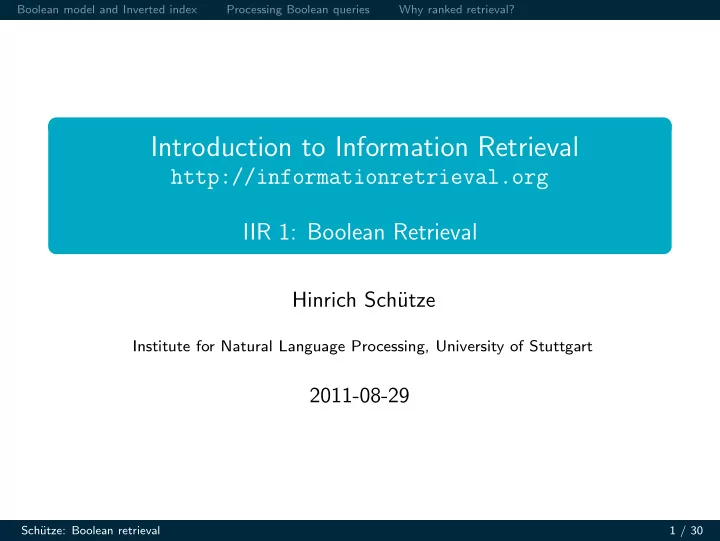Select the 'Introduction to Information Retrieval' title
The image size is (720, 541).
pyautogui.click(x=365, y=147)
